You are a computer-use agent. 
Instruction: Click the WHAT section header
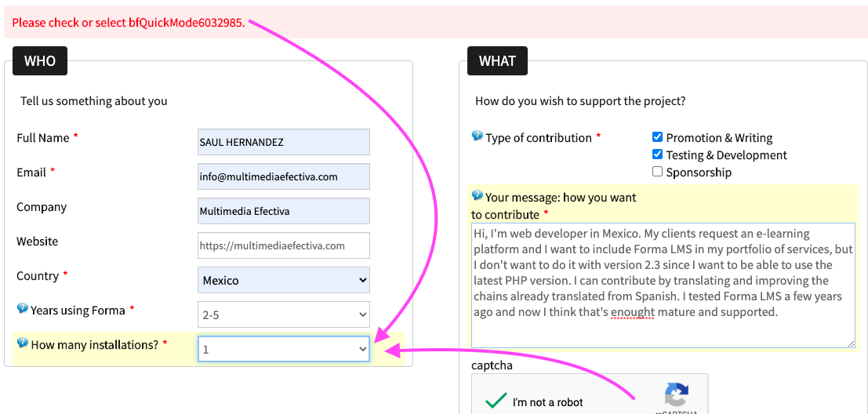(497, 61)
